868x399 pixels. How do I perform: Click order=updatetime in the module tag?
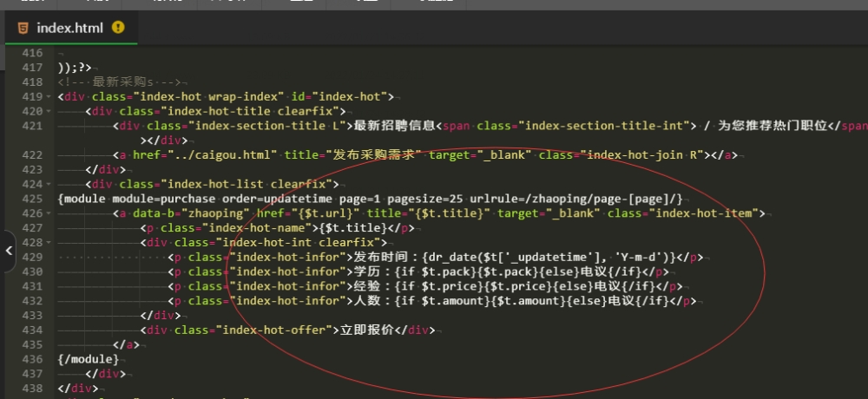pos(277,199)
